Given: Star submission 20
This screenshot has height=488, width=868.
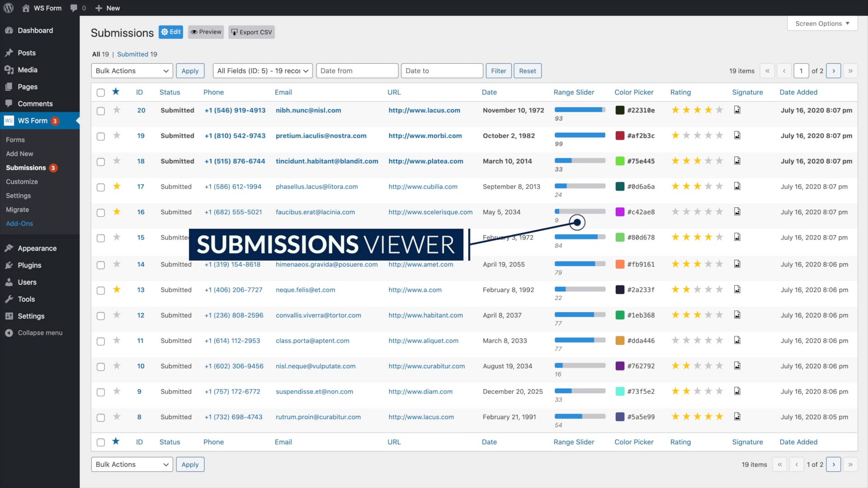Looking at the screenshot, I should [117, 110].
